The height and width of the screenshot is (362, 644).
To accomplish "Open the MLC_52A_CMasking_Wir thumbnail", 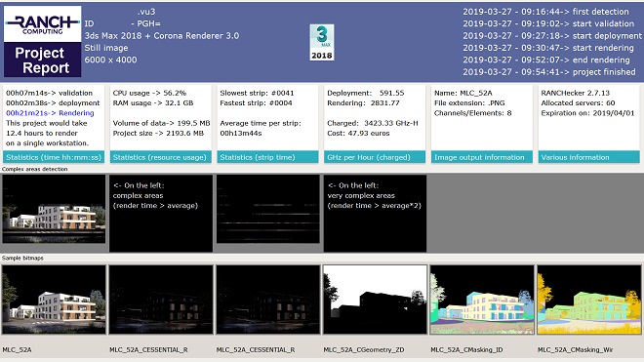I will [589, 300].
